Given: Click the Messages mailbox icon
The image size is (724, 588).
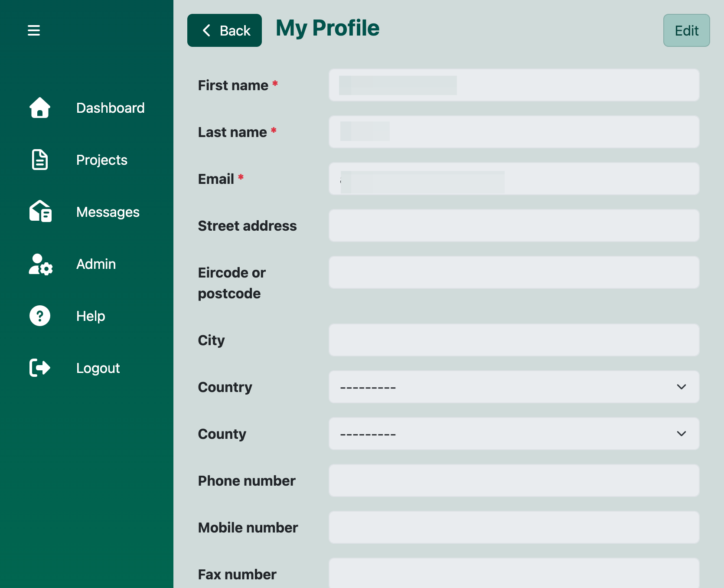Looking at the screenshot, I should (40, 212).
